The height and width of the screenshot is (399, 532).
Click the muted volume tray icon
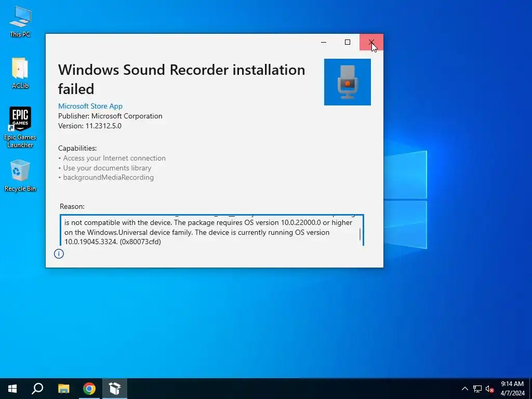coord(489,389)
